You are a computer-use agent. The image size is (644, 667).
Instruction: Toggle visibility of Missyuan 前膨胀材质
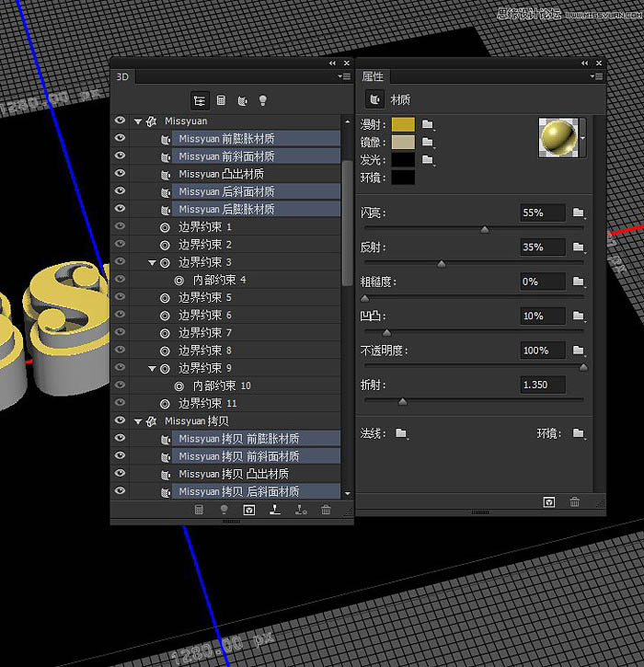click(x=120, y=138)
